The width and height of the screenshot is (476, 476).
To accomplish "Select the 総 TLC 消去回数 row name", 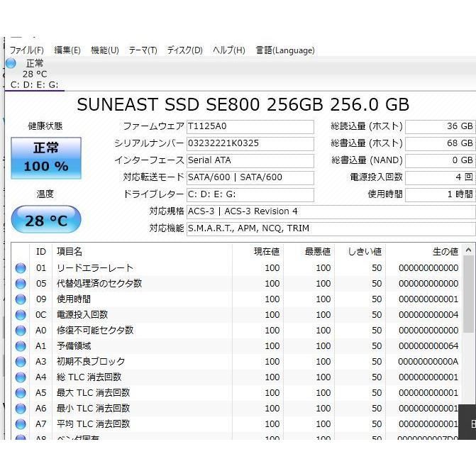I will tap(89, 377).
